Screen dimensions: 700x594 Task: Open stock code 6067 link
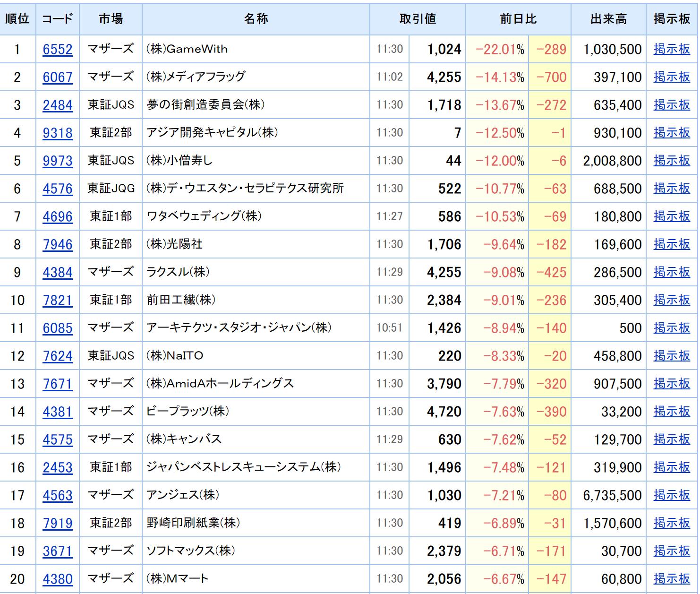coord(58,77)
